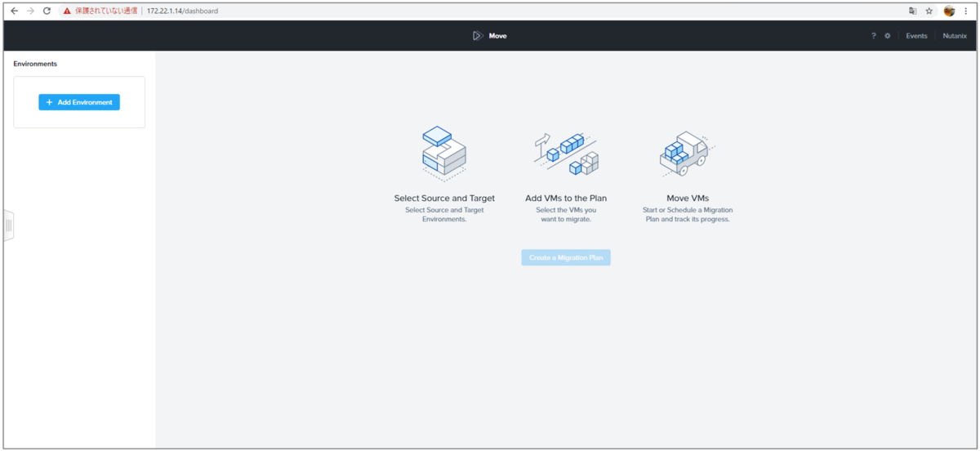The image size is (980, 451).
Task: Click the Select Source and Target heading
Action: coord(444,199)
